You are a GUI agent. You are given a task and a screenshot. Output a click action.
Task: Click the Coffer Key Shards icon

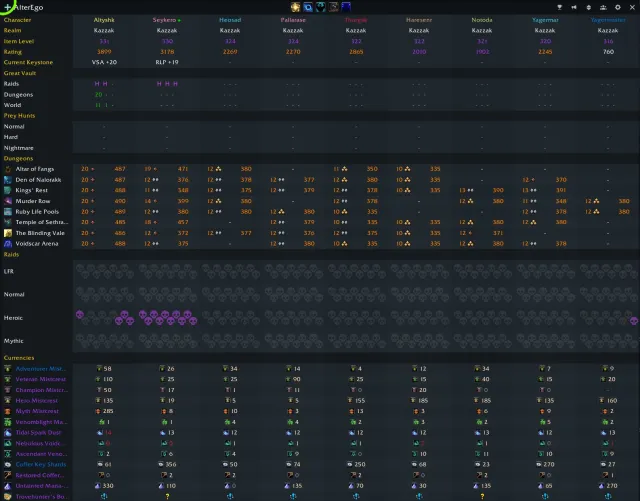[x=8, y=465]
